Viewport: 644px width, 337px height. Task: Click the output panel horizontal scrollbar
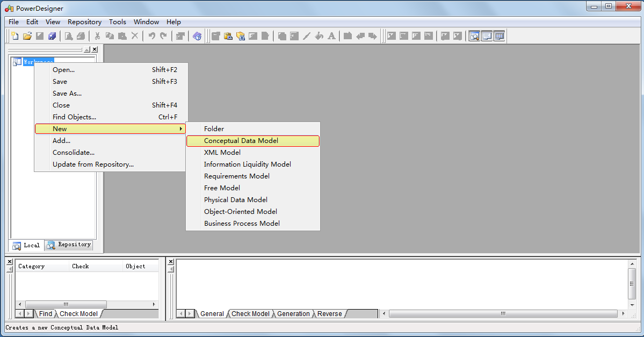503,313
